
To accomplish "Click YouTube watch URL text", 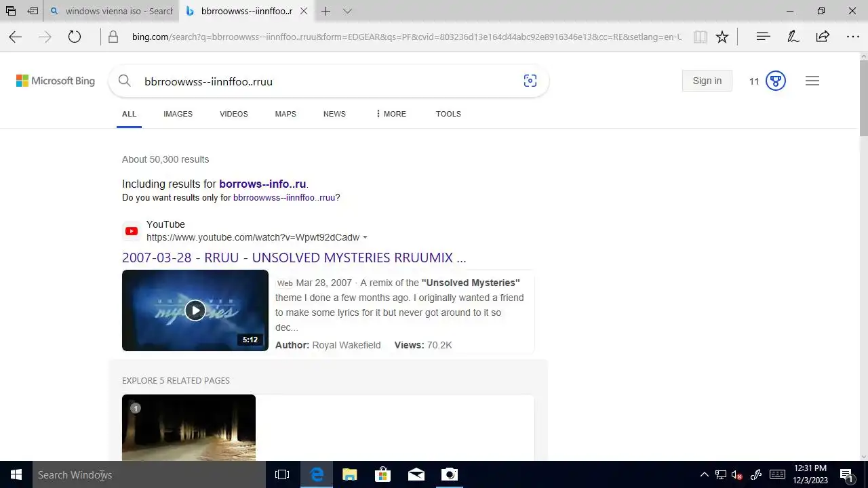I will click(253, 237).
